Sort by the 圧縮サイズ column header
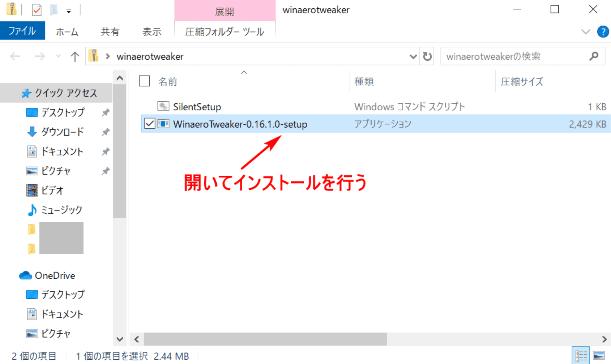 click(x=522, y=82)
